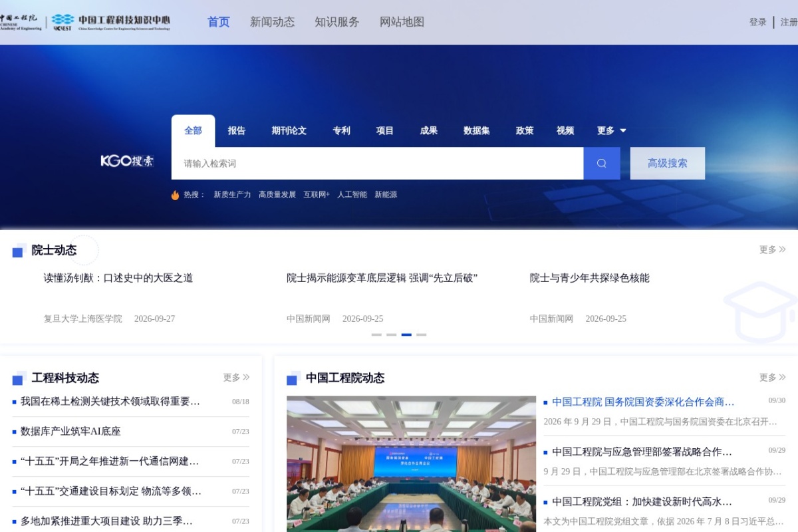Click source text 复旦大学上海医学院
This screenshot has height=532, width=798.
[x=83, y=319]
